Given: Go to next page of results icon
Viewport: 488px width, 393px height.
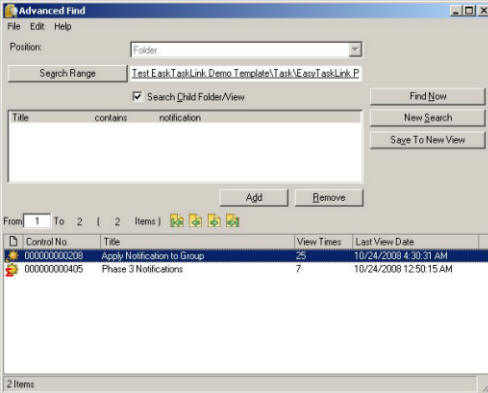Looking at the screenshot, I should (214, 221).
